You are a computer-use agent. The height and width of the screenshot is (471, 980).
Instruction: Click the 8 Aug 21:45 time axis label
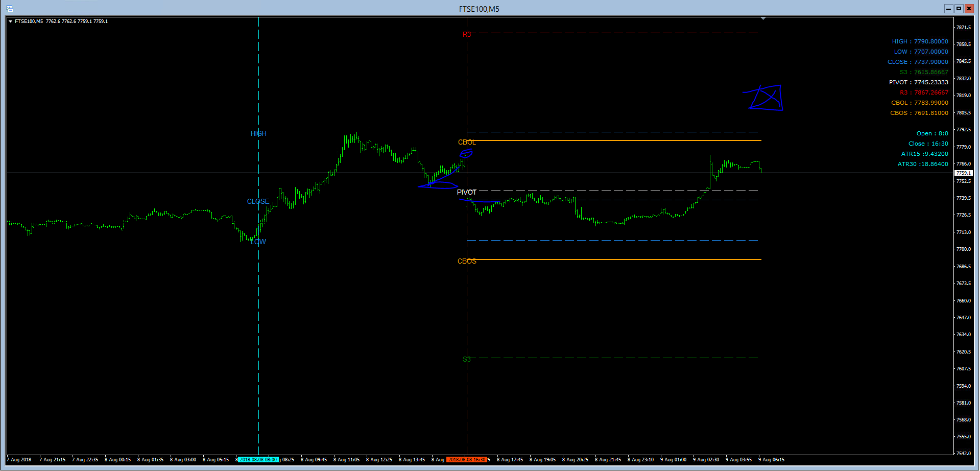[608, 460]
